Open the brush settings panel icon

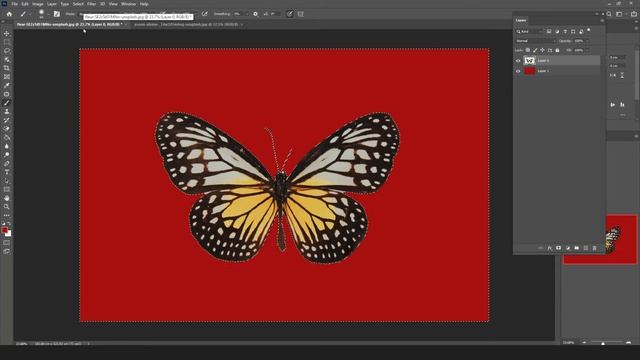57,14
